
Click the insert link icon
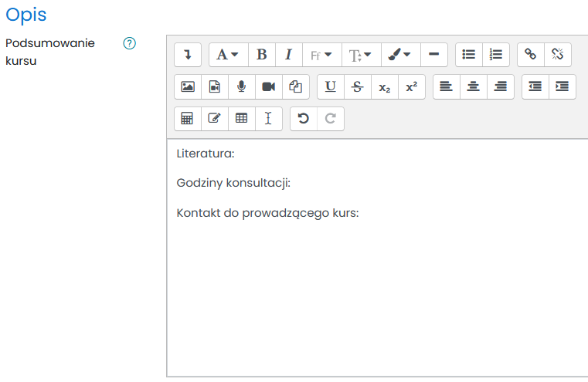pos(530,55)
